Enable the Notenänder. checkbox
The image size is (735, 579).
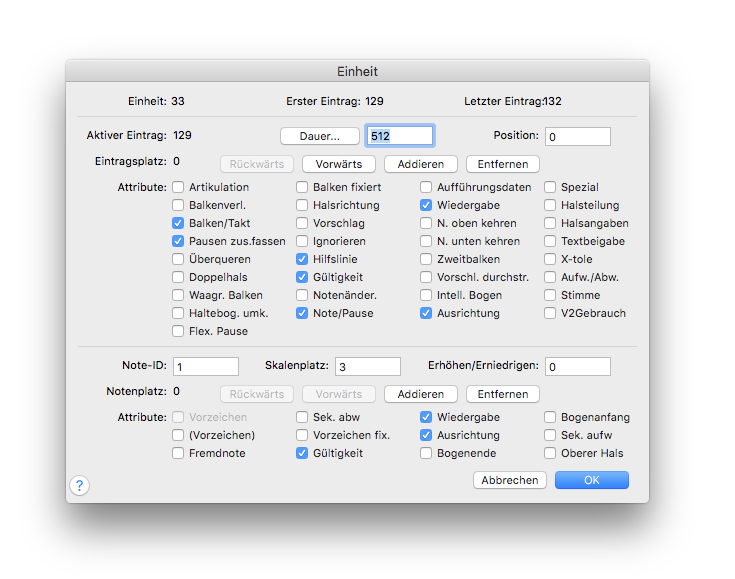[302, 295]
